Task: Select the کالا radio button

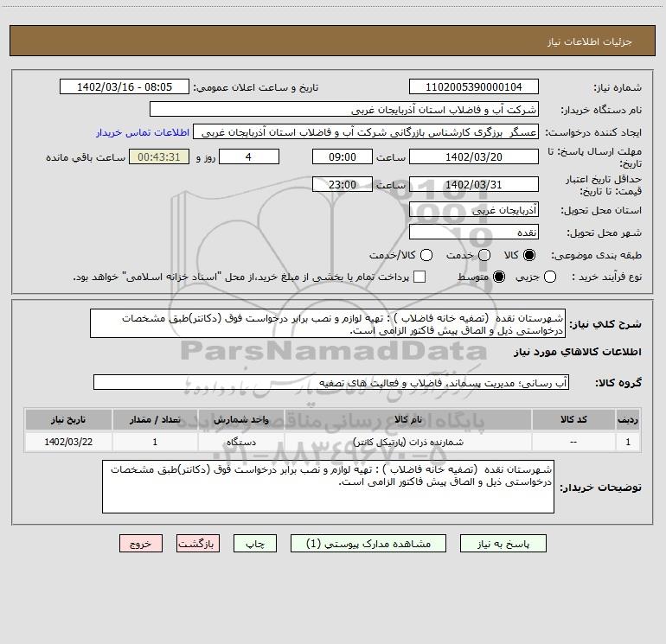Action: coord(528,255)
